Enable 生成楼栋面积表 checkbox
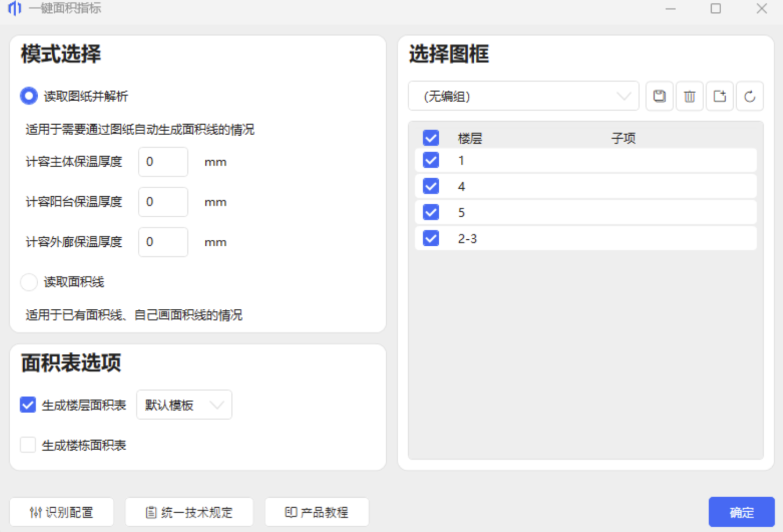Image resolution: width=783 pixels, height=532 pixels. 28,445
